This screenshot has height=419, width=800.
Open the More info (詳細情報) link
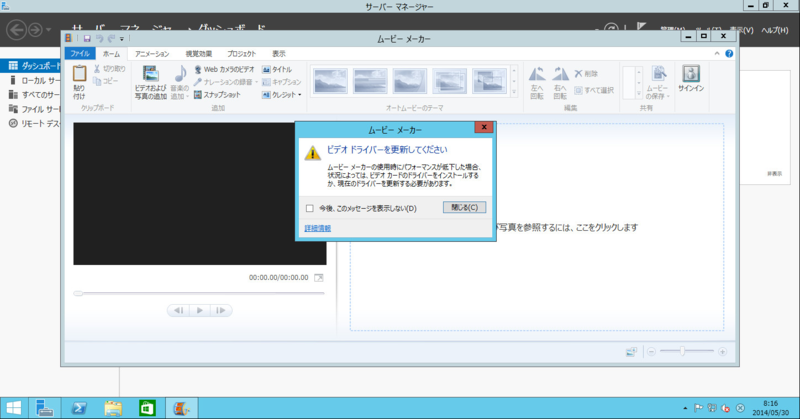pyautogui.click(x=317, y=228)
